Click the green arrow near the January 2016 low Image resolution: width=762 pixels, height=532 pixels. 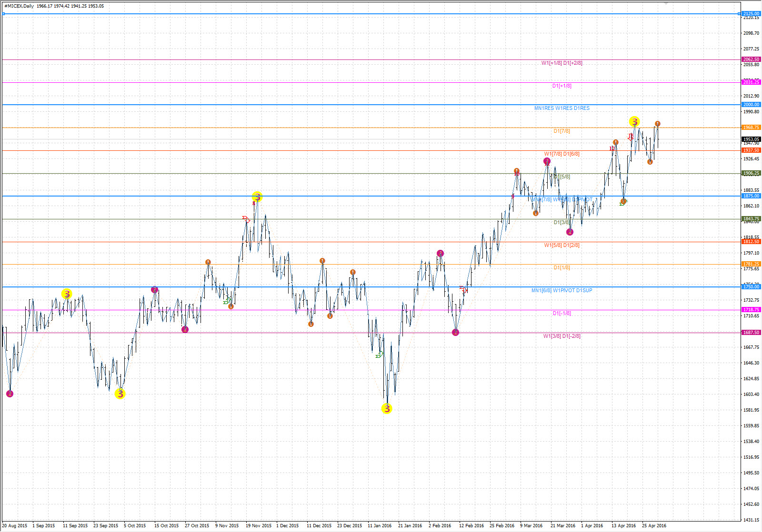[379, 355]
